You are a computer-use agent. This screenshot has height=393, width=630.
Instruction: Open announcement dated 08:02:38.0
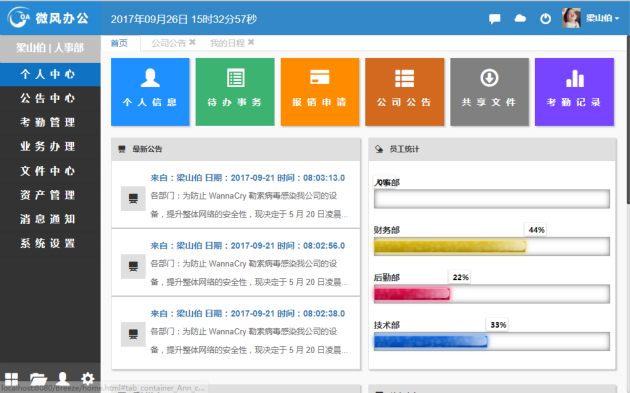click(x=248, y=314)
